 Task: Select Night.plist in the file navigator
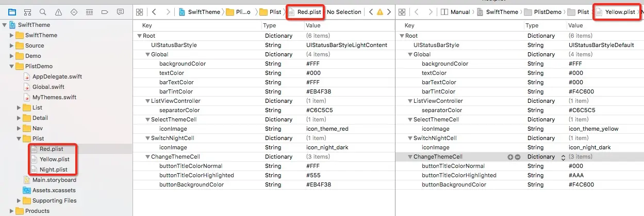(x=54, y=169)
